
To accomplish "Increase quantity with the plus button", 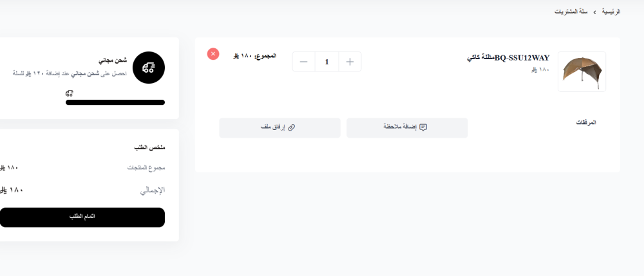I will tap(350, 62).
